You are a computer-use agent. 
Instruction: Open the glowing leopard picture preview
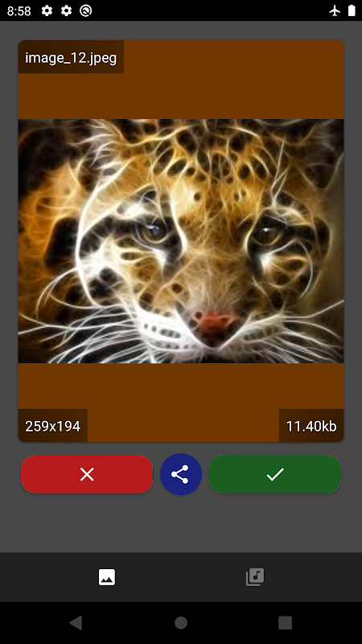coord(181,241)
